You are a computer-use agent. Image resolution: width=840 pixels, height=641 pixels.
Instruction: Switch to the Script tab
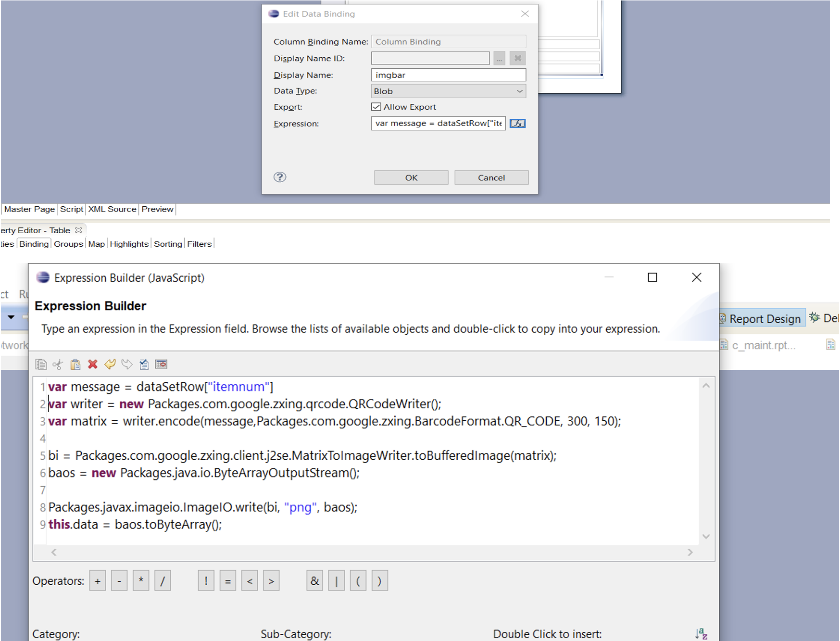coord(72,209)
